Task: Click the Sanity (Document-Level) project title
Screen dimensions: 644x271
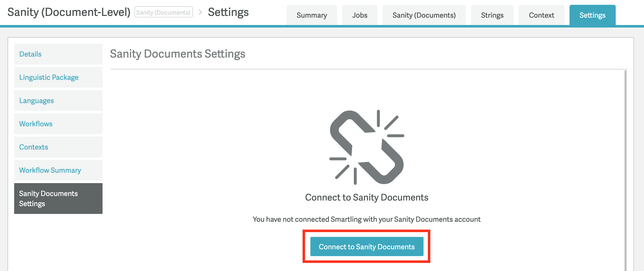Action: point(69,12)
